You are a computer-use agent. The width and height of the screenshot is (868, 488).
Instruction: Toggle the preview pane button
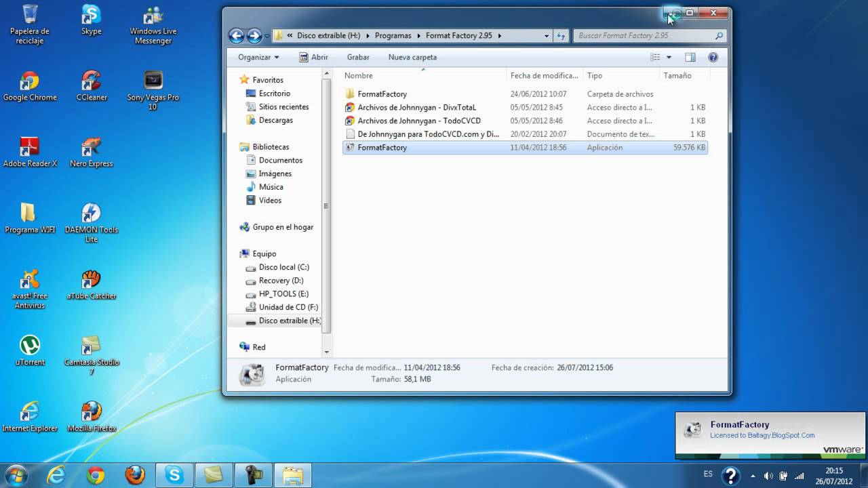[690, 58]
